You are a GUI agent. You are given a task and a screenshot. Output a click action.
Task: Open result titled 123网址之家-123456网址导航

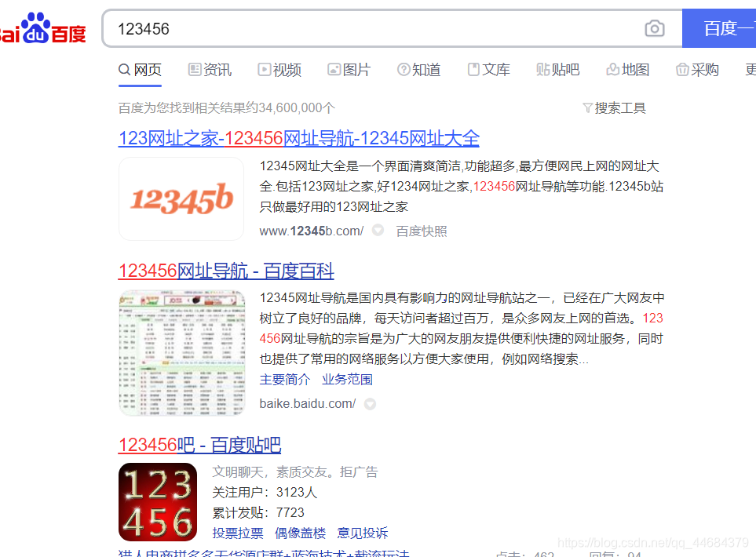[x=299, y=139]
